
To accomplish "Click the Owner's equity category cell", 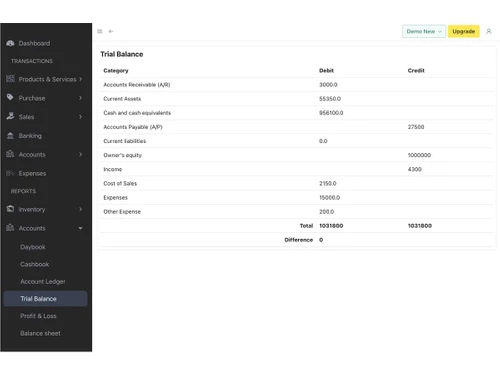I will coord(122,155).
